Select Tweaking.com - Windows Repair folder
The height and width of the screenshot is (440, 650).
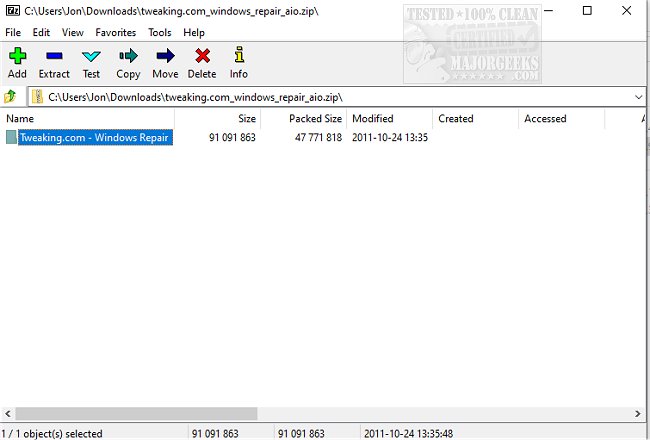point(95,137)
